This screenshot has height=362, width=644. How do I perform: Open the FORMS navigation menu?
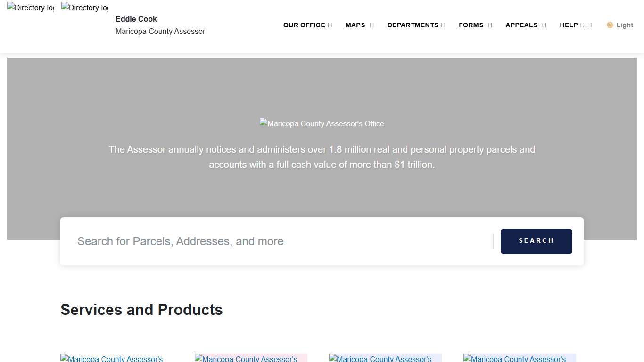pyautogui.click(x=475, y=25)
